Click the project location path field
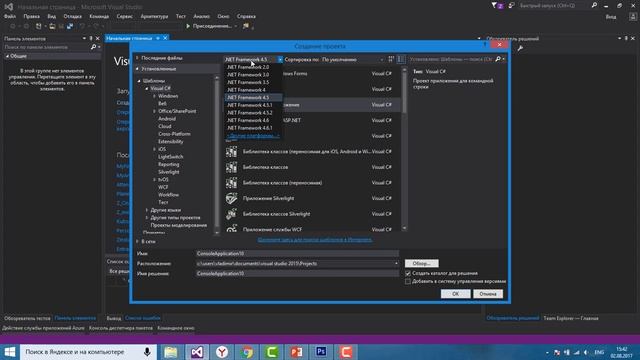640x360 pixels. (297, 264)
